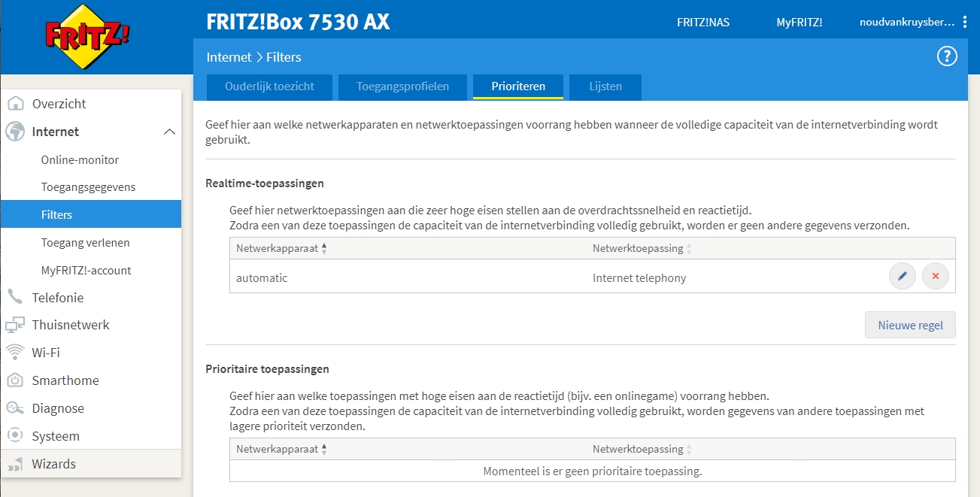Open the Systeem sidebar icon

[16, 435]
